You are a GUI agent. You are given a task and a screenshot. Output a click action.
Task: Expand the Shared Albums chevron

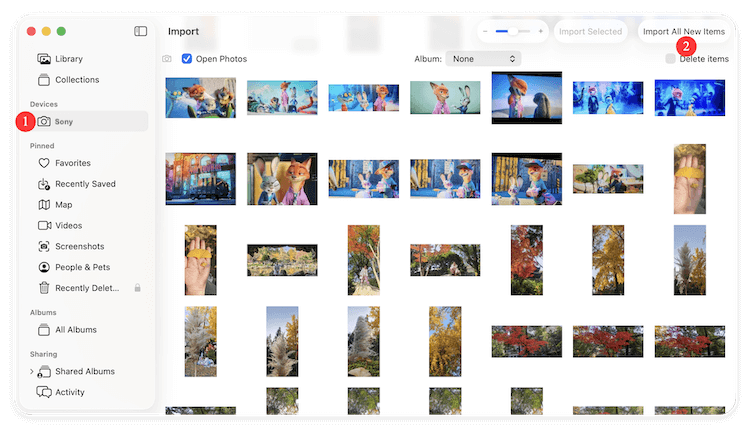pyautogui.click(x=32, y=372)
